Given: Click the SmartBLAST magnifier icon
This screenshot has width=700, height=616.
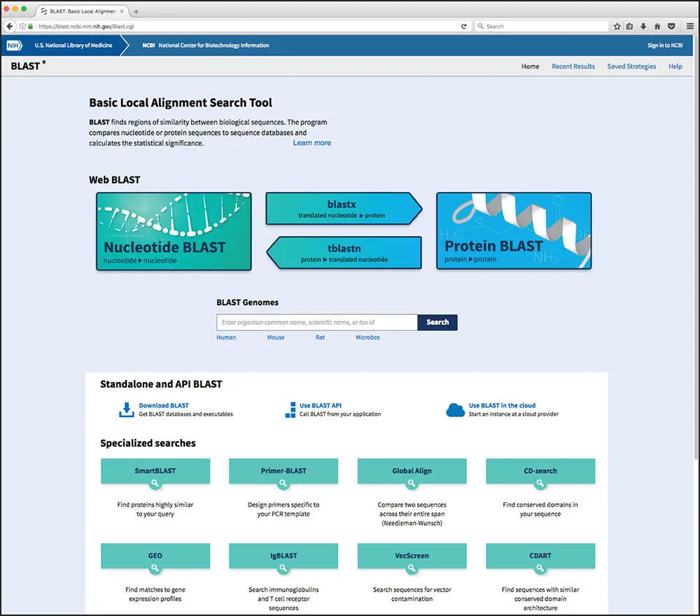Looking at the screenshot, I should [x=155, y=483].
